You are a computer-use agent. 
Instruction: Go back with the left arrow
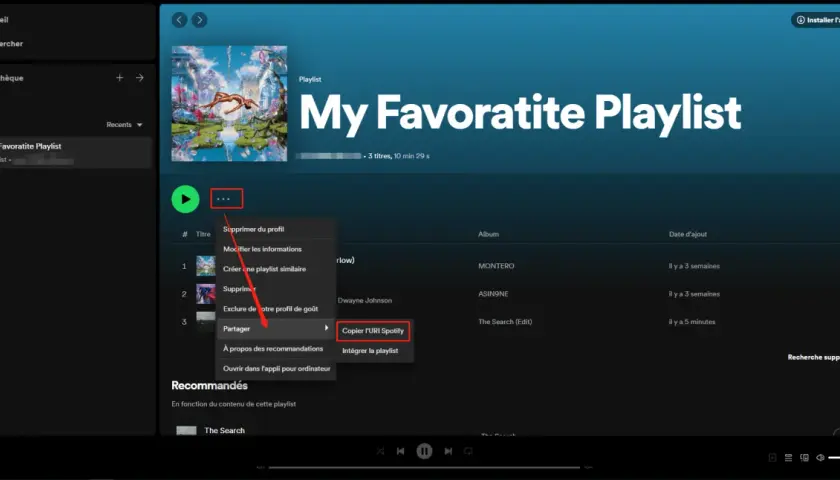(179, 20)
